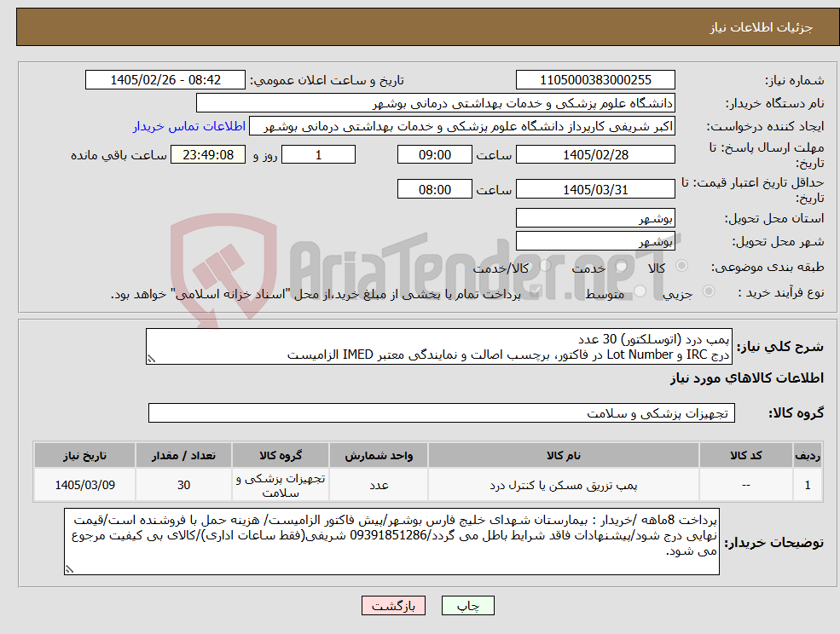Screen dimensions: 840x634
Task: Click the goods group field تجهیزات پزشکی و سلامت
Action: pyautogui.click(x=442, y=412)
